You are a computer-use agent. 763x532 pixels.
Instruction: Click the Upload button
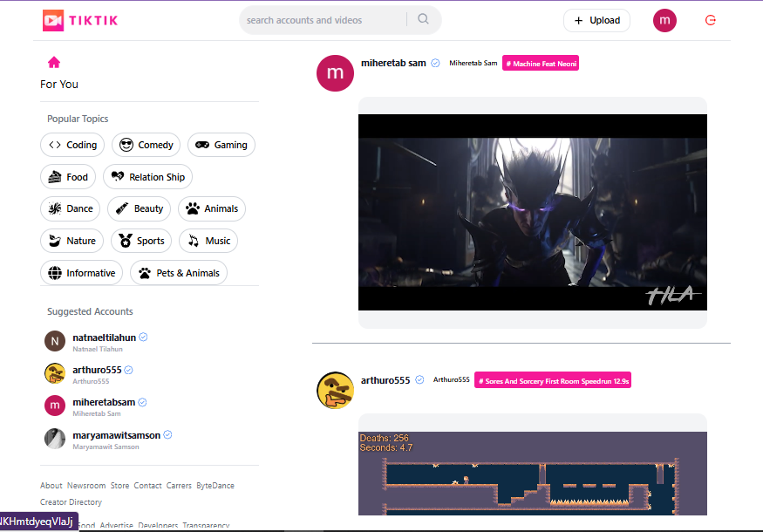pyautogui.click(x=596, y=20)
